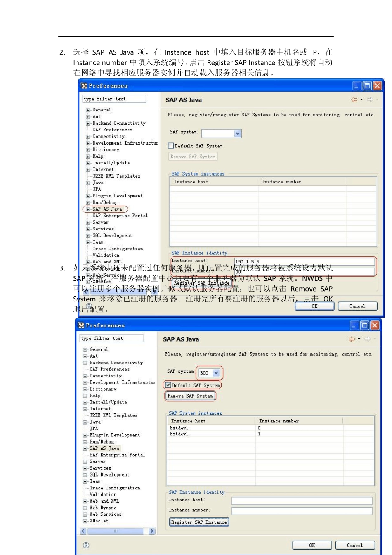Click the circled active Remove SAP System button

pyautogui.click(x=190, y=396)
